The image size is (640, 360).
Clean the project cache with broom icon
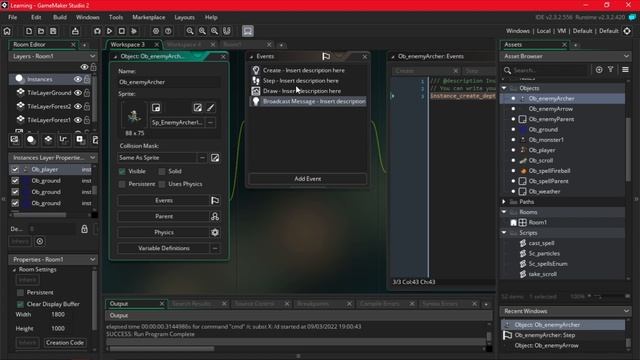[134, 31]
